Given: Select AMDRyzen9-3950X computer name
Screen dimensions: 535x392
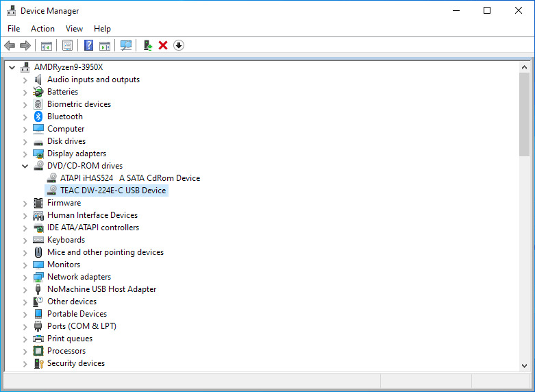Looking at the screenshot, I should (x=69, y=67).
